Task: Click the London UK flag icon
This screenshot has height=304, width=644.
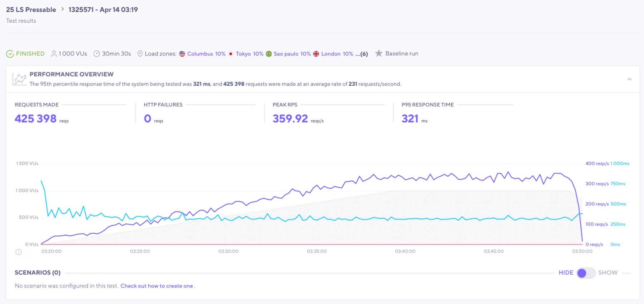Action: click(x=316, y=53)
